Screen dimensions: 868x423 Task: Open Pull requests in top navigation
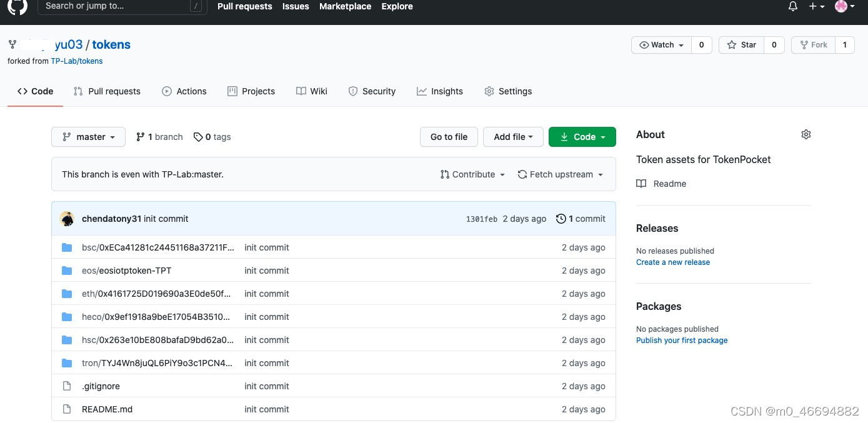[x=245, y=6]
